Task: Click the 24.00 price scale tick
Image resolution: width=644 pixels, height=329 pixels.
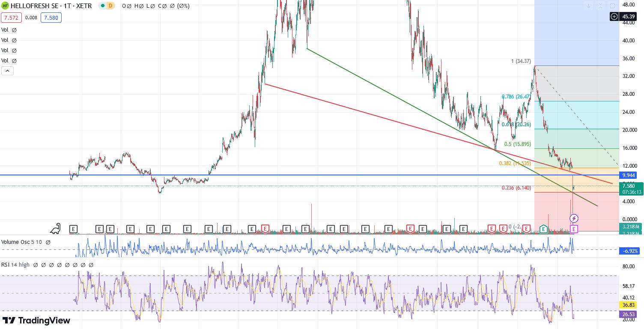Action: click(x=628, y=112)
